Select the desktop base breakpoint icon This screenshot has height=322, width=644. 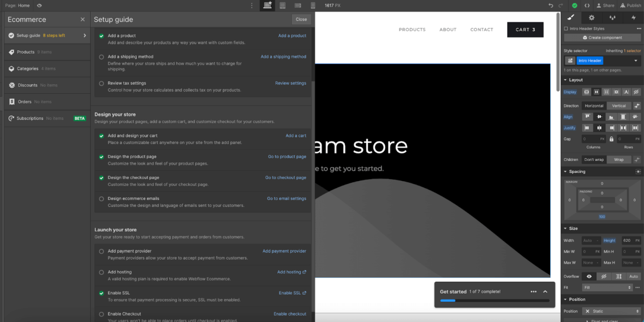pyautogui.click(x=268, y=5)
